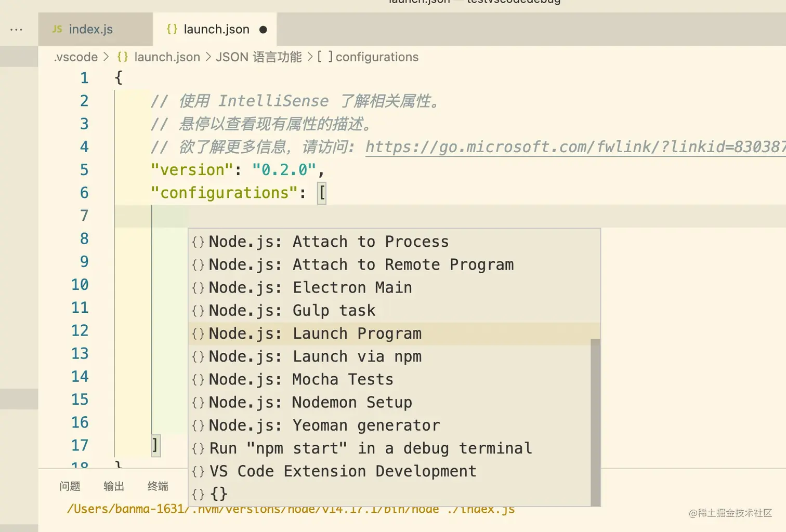Open JSON 语言功能 breadcrumb item
The height and width of the screenshot is (532, 786).
[258, 57]
